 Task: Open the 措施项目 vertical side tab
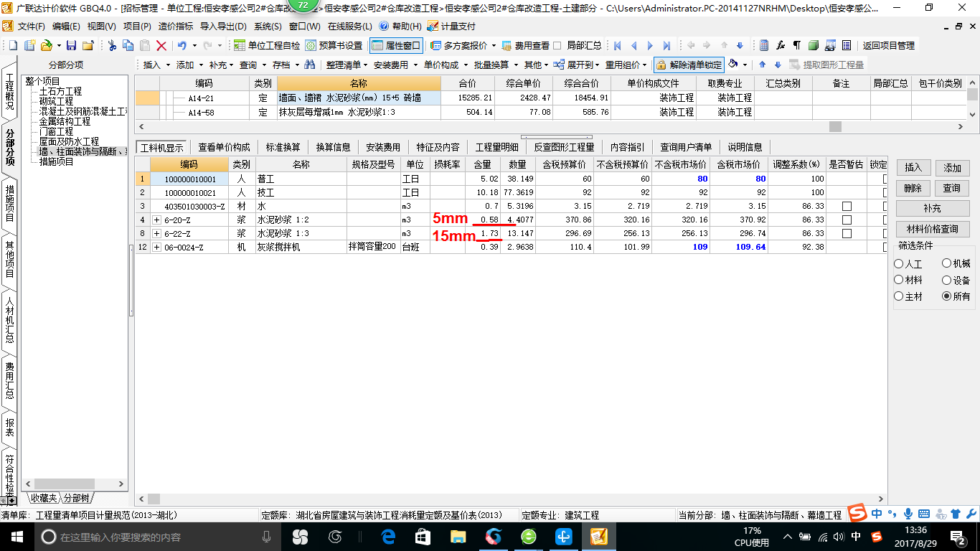9,203
